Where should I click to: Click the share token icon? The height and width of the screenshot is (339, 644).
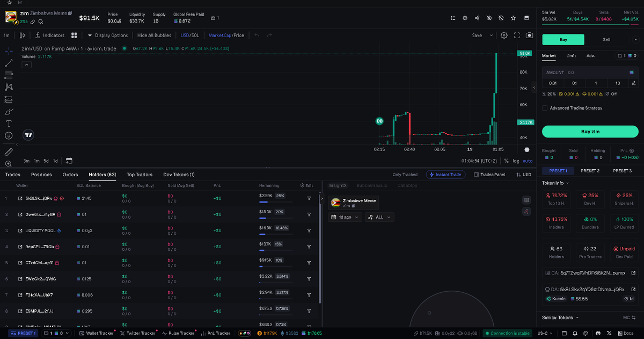click(477, 18)
